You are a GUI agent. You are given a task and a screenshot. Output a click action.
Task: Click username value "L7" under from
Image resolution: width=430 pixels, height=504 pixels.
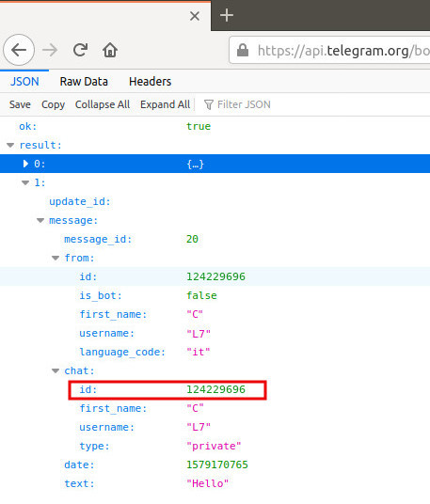(199, 334)
